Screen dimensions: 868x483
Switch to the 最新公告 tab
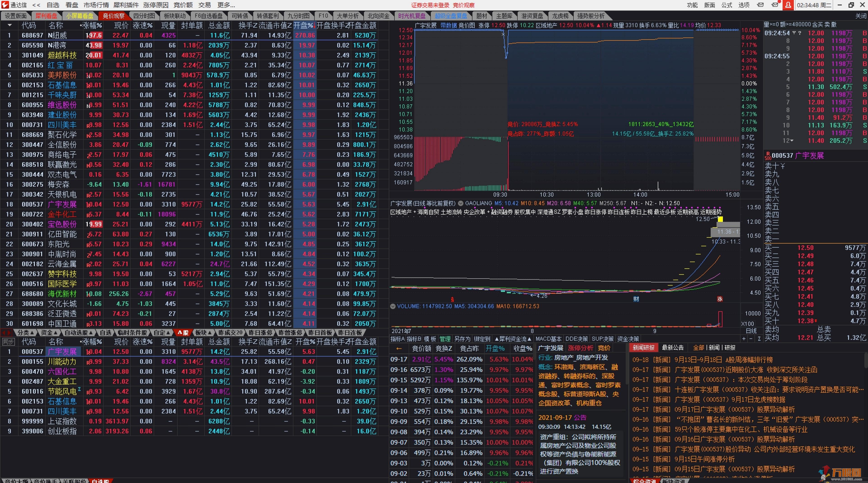pos(672,348)
